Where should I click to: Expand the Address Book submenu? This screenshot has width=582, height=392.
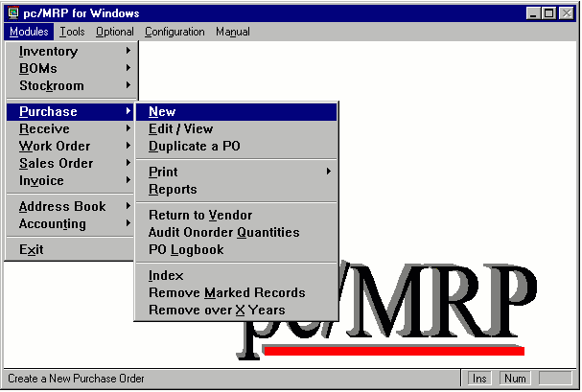[x=70, y=207]
